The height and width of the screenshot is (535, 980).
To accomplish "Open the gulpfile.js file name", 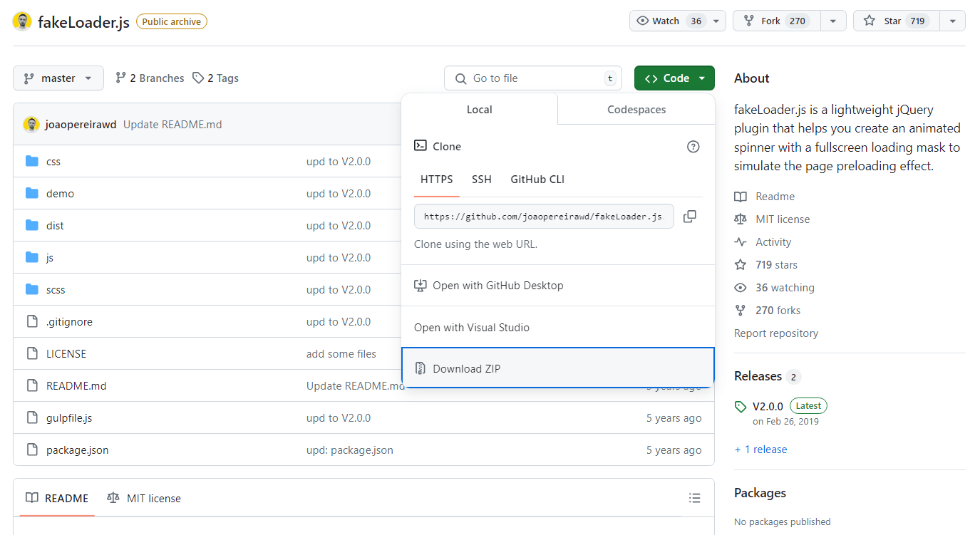I will [x=69, y=418].
